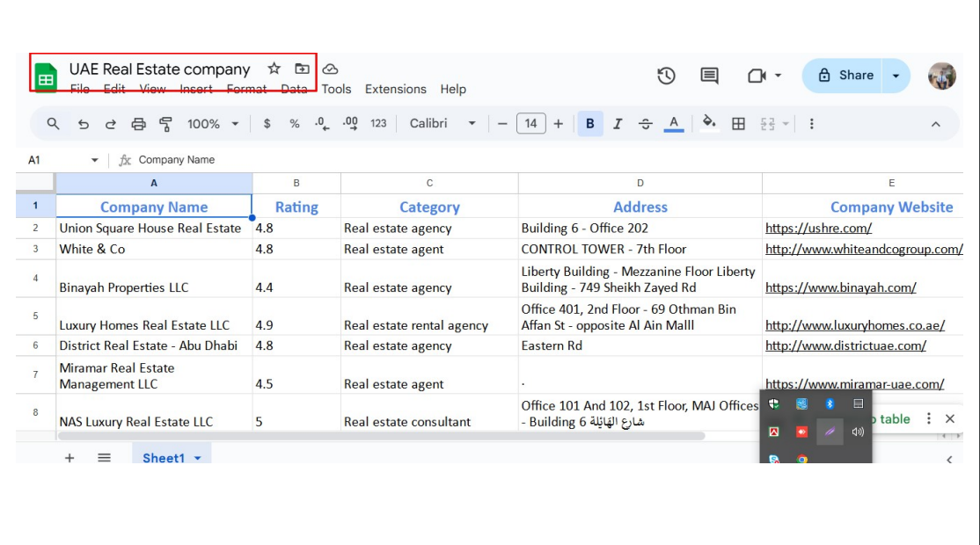The height and width of the screenshot is (545, 980).
Task: Click the Move to folder icon
Action: 302,69
